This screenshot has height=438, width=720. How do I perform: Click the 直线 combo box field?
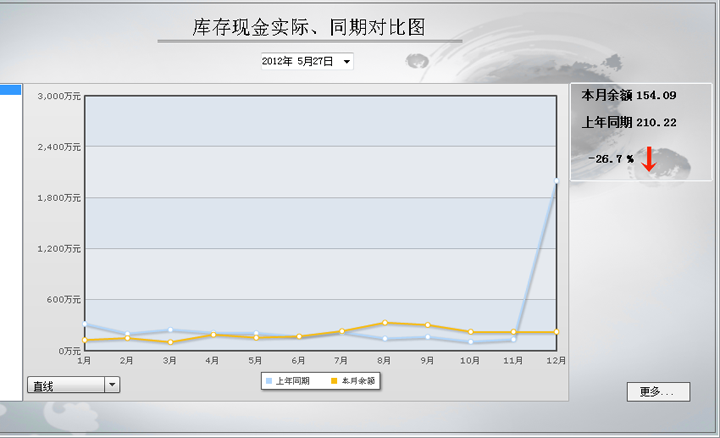[66, 384]
